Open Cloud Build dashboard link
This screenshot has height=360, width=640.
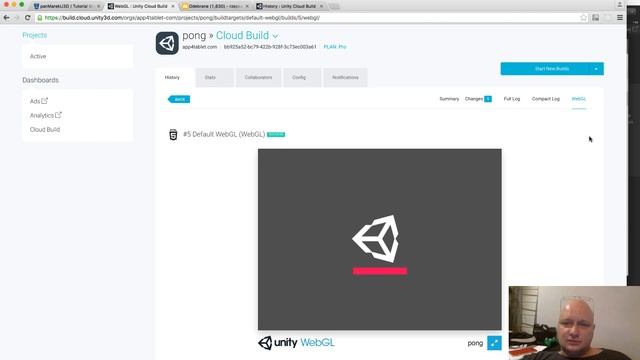click(x=45, y=129)
